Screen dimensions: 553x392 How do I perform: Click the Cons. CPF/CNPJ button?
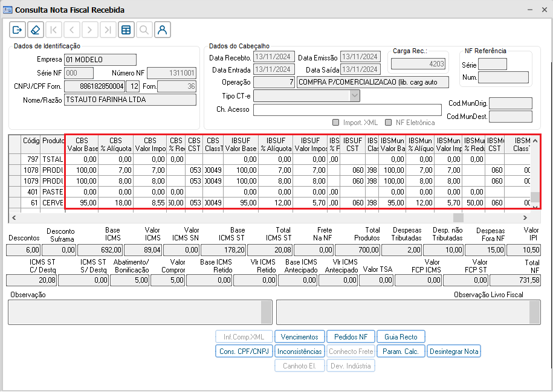coord(244,351)
